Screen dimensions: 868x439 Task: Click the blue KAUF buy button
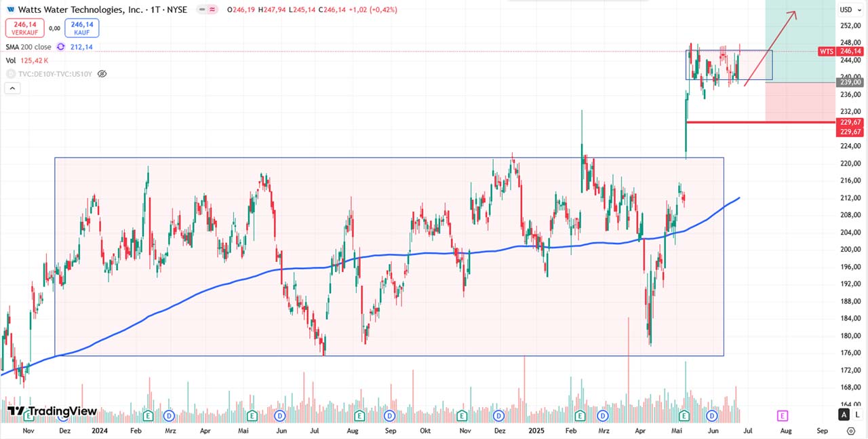(x=82, y=28)
